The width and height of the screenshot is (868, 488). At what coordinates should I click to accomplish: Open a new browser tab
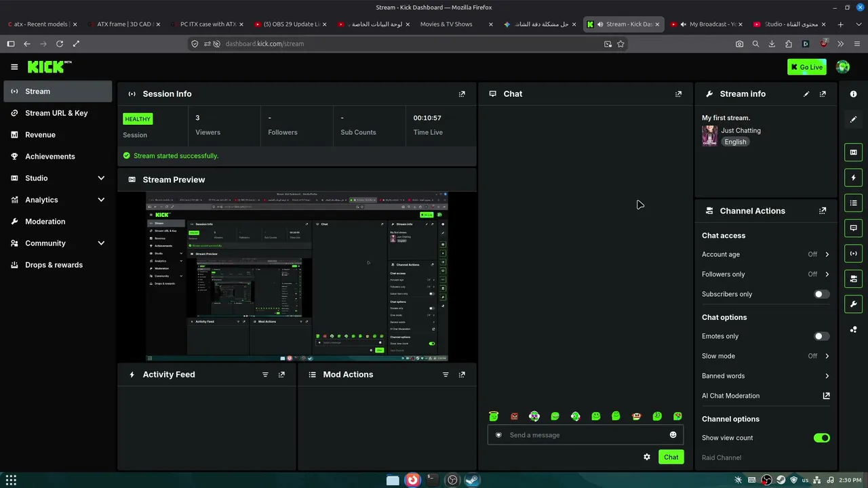[841, 24]
